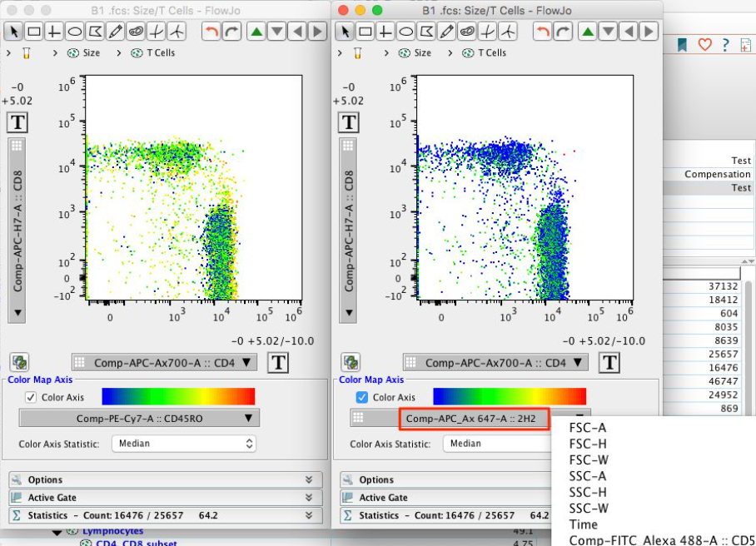Select the pencil freehand gate tool in left window
The width and height of the screenshot is (756, 546).
[115, 32]
